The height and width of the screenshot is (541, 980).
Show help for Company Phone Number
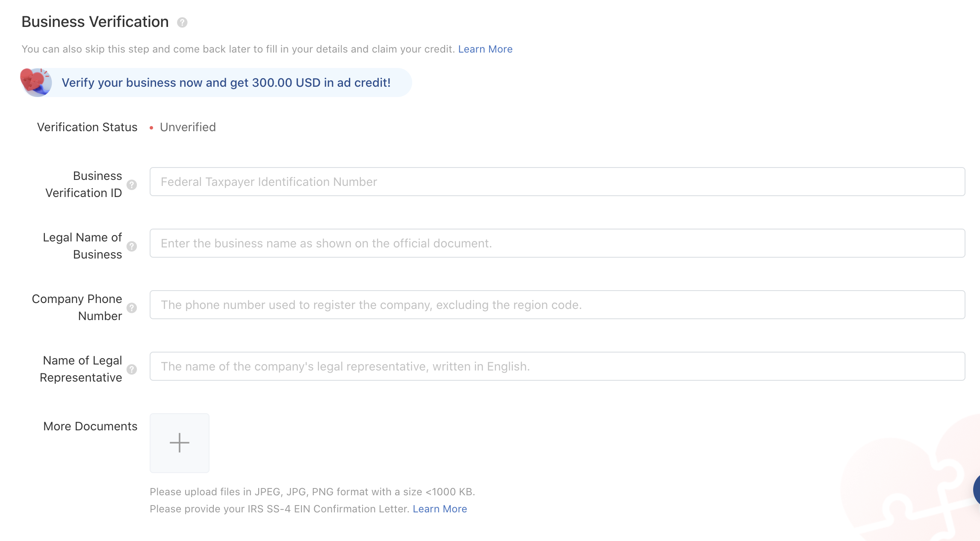[x=132, y=308]
